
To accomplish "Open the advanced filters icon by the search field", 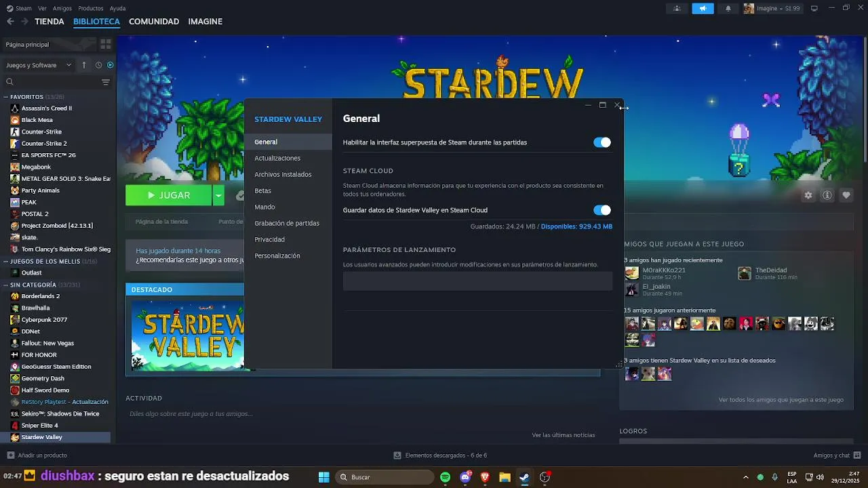I will [105, 82].
